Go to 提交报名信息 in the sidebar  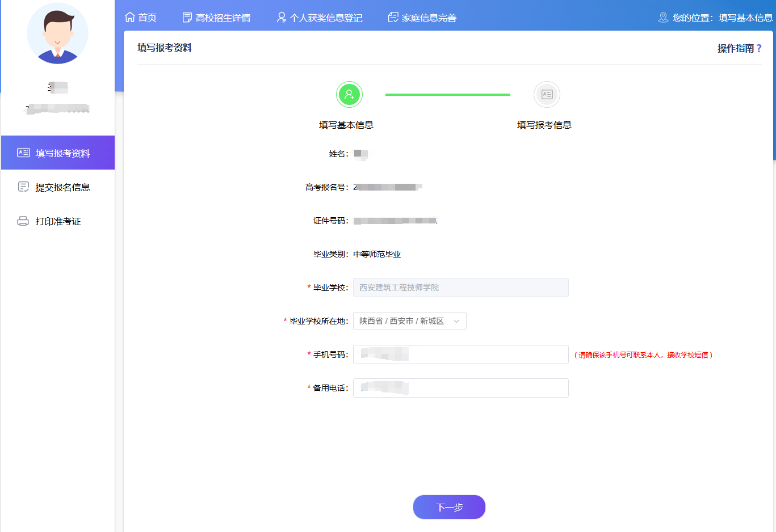(x=62, y=187)
